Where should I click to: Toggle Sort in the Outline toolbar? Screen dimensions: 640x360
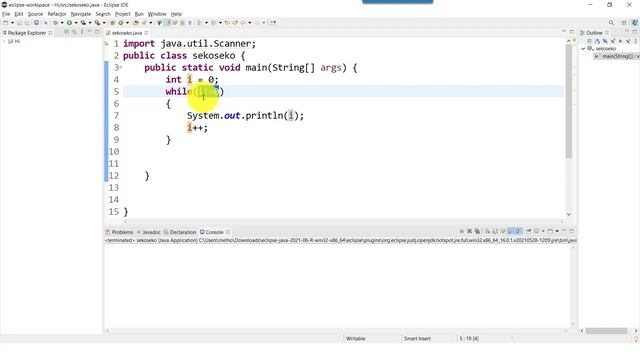(598, 41)
